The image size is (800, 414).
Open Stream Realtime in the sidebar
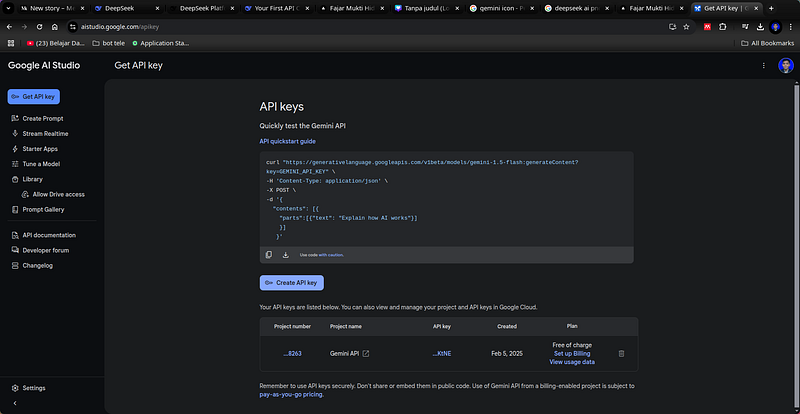tap(40, 134)
